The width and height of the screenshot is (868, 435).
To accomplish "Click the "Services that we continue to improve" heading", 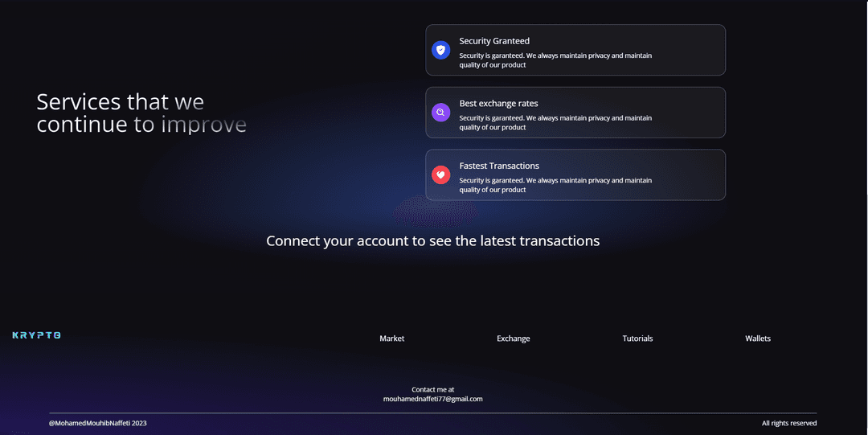I will [141, 113].
